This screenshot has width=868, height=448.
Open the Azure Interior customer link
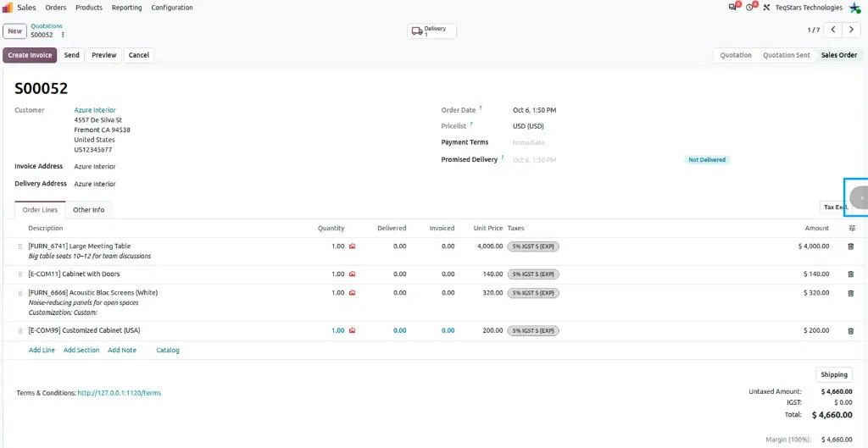95,110
